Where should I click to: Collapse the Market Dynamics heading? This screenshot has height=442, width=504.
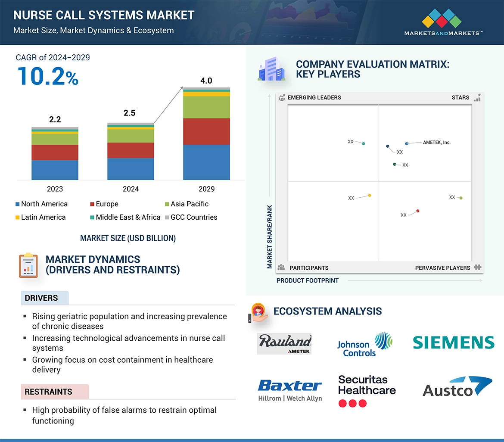pos(93,259)
